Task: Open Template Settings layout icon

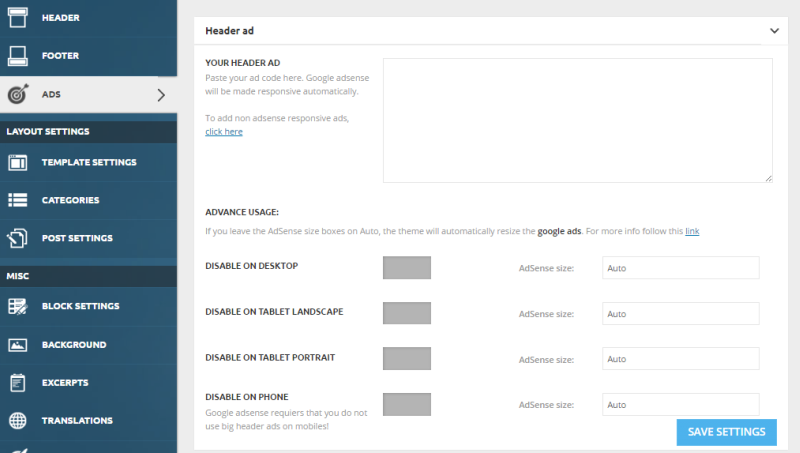Action: coord(17,162)
